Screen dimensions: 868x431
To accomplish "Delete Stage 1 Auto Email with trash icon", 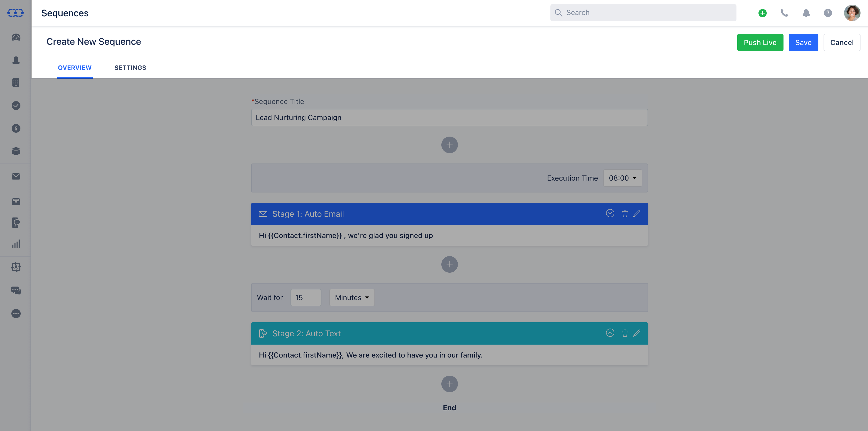I will click(x=625, y=214).
